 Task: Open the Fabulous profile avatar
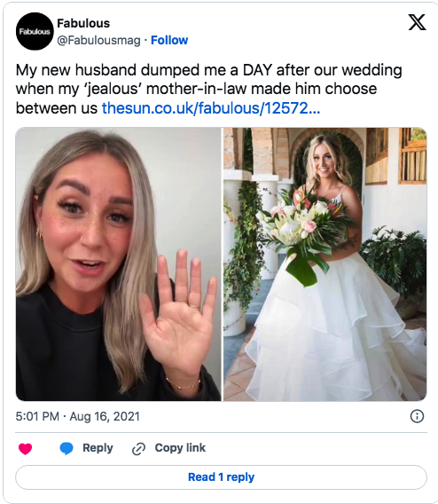click(x=35, y=31)
